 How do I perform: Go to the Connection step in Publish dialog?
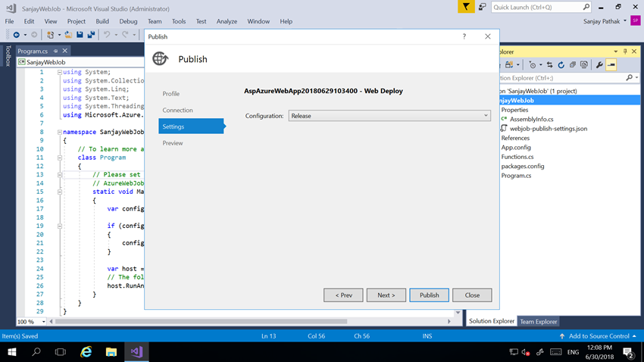tap(177, 110)
